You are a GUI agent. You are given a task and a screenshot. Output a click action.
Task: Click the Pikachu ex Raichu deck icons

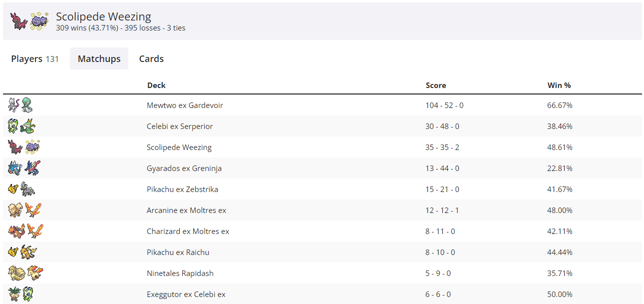(22, 252)
